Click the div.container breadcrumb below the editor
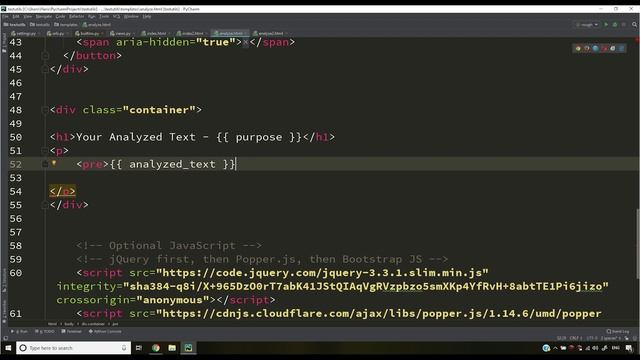The width and height of the screenshot is (640, 360). pyautogui.click(x=93, y=324)
